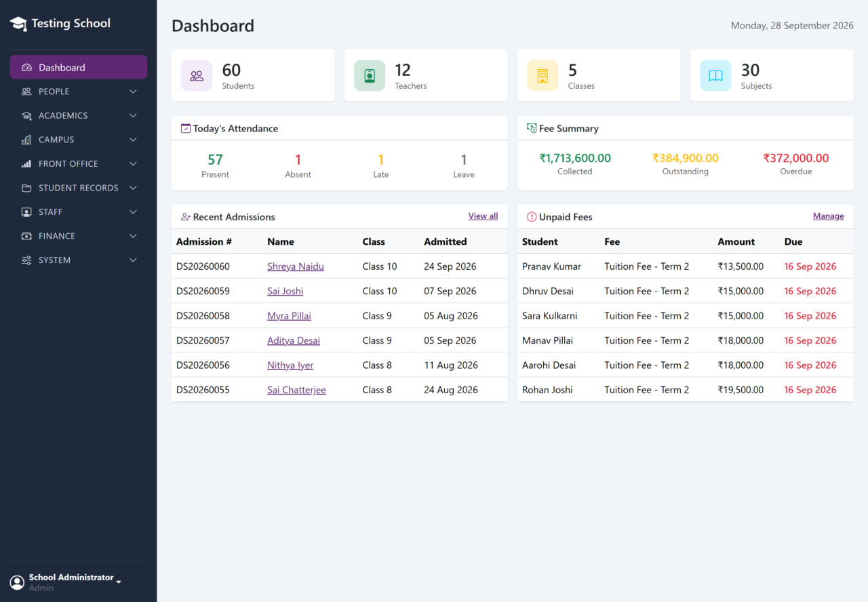This screenshot has height=602, width=868.
Task: Click the ₹372,000.00 Overdue amount
Action: point(796,158)
